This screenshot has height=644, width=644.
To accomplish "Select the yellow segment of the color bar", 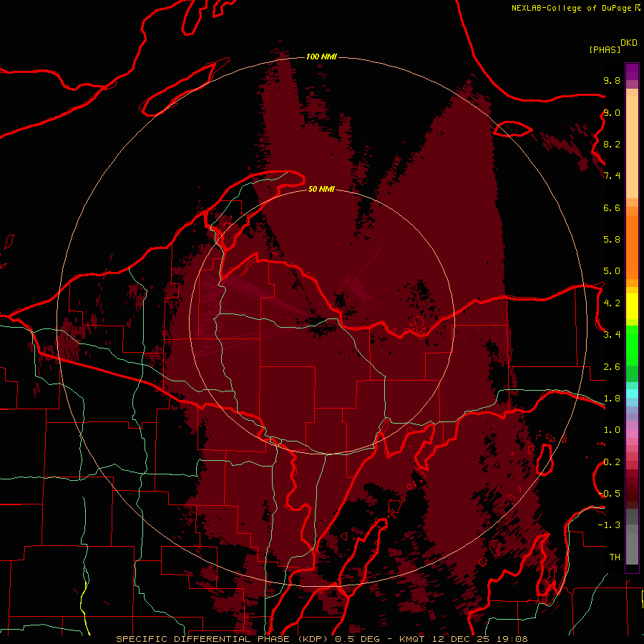I will (632, 306).
